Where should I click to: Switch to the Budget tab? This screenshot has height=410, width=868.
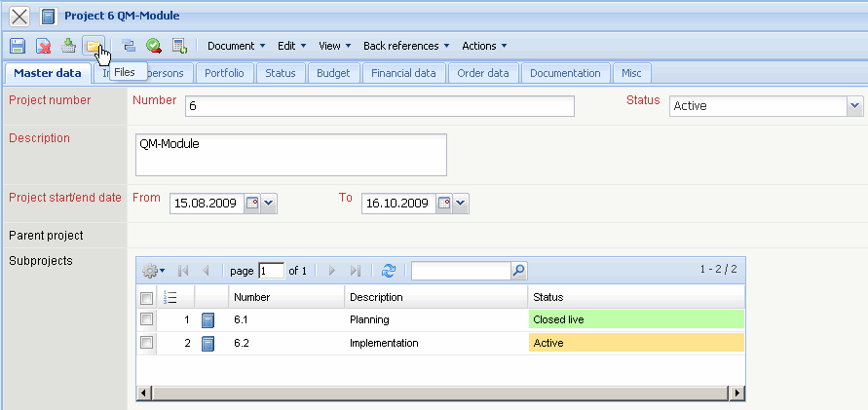(333, 73)
